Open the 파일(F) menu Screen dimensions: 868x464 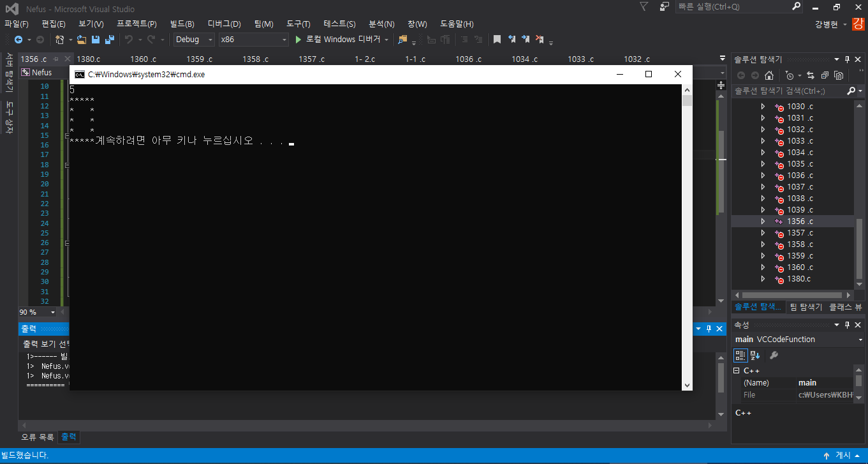coord(17,24)
